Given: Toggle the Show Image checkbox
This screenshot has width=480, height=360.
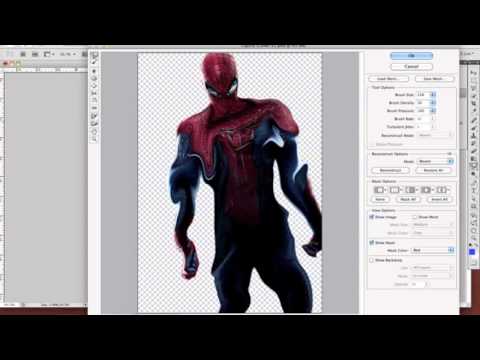Looking at the screenshot, I should click(372, 217).
